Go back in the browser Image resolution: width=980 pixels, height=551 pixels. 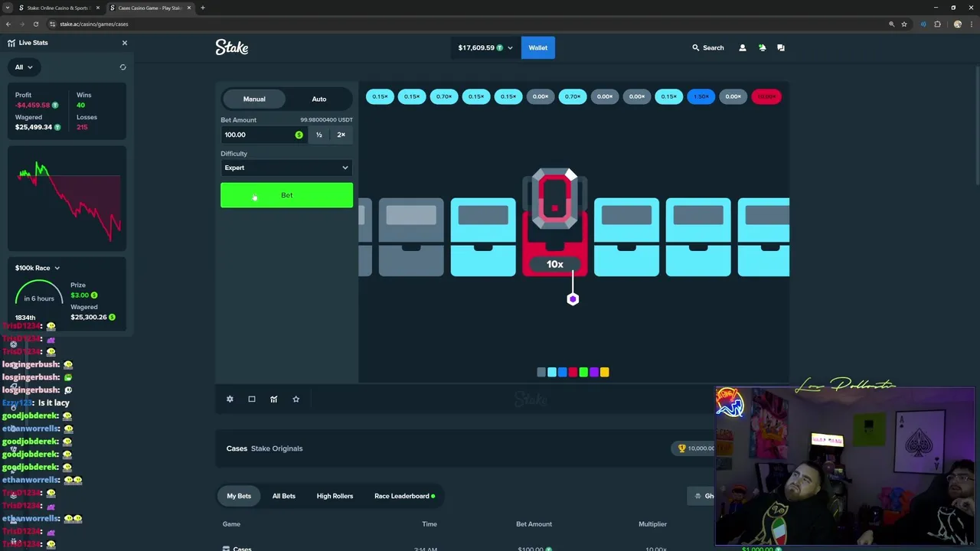tap(8, 24)
